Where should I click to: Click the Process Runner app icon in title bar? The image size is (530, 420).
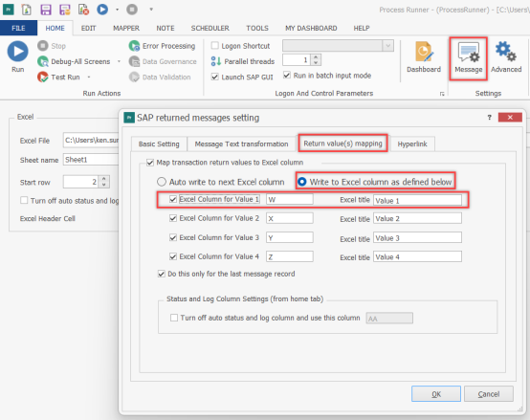8,10
